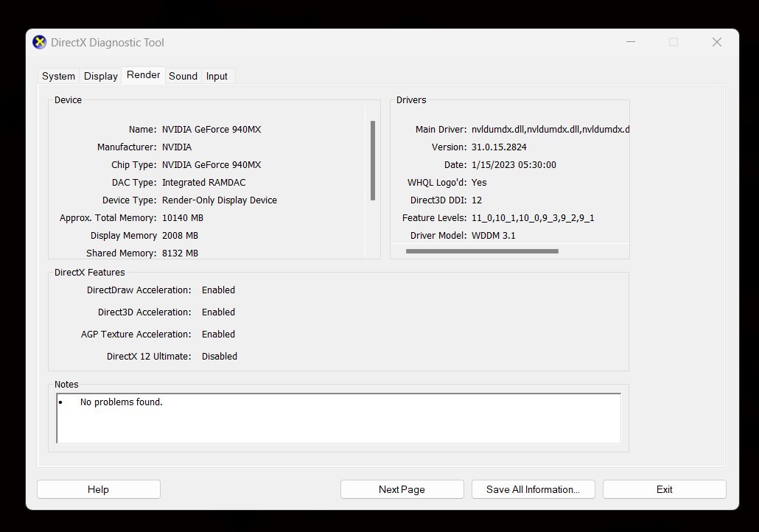Click the Approx. Total Memory label
The image size is (759, 532).
(x=108, y=218)
